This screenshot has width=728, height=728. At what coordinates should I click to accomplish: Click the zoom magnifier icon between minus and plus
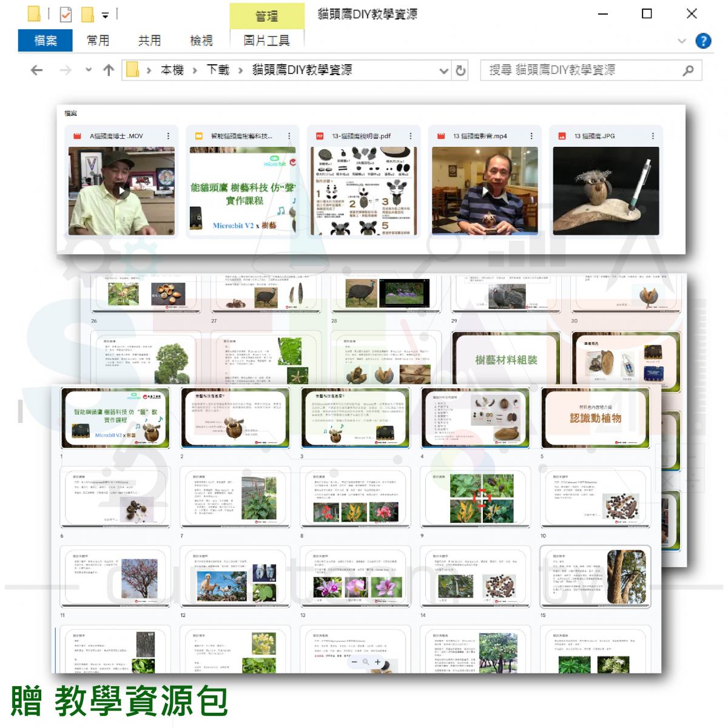pos(366,662)
